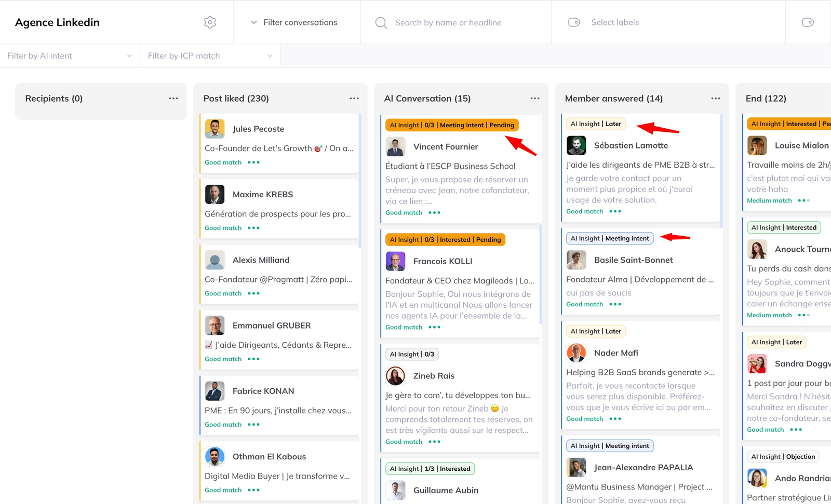The width and height of the screenshot is (831, 504).
Task: Click Jules Pecoste profile photo
Action: [x=215, y=129]
